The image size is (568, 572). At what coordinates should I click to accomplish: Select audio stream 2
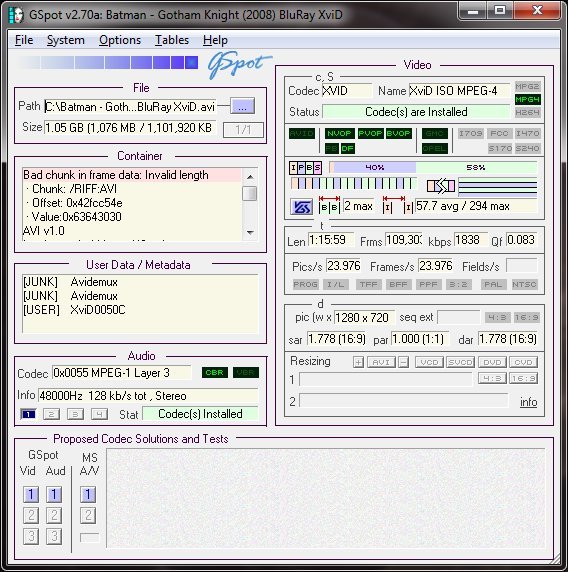(x=51, y=414)
